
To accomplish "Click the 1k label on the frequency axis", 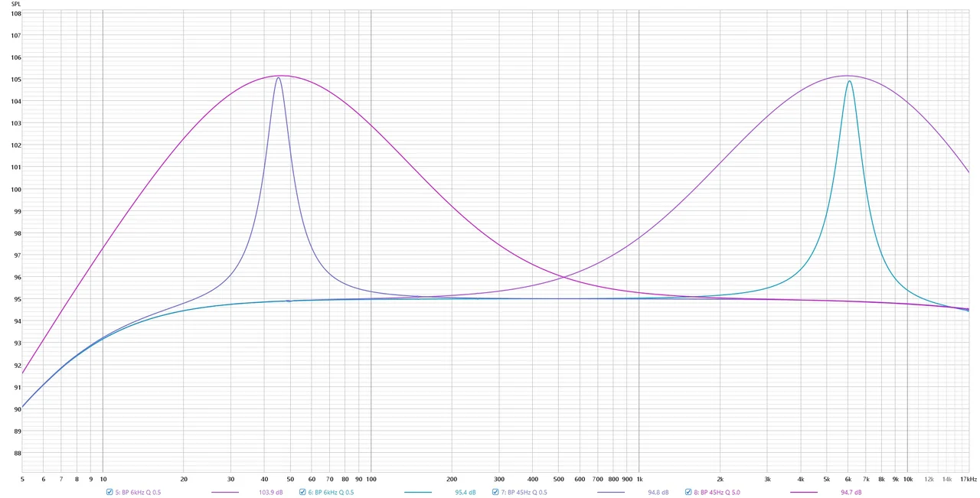I will (x=639, y=480).
